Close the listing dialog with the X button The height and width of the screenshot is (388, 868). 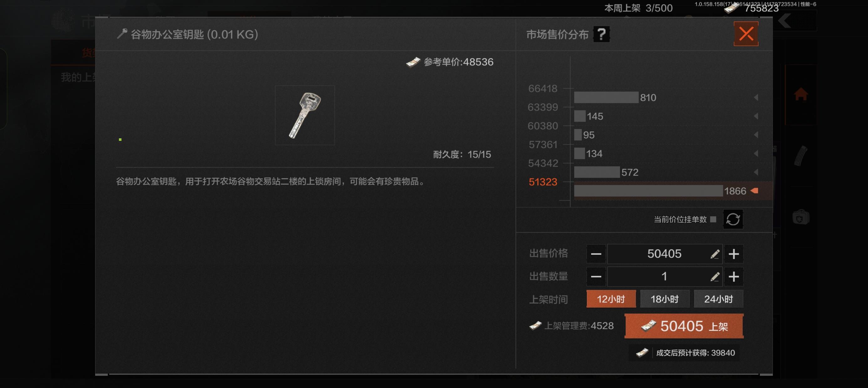coord(746,34)
